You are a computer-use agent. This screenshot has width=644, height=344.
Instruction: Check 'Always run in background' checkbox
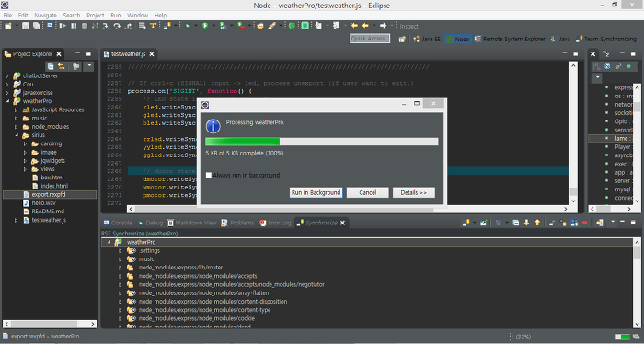(x=209, y=175)
